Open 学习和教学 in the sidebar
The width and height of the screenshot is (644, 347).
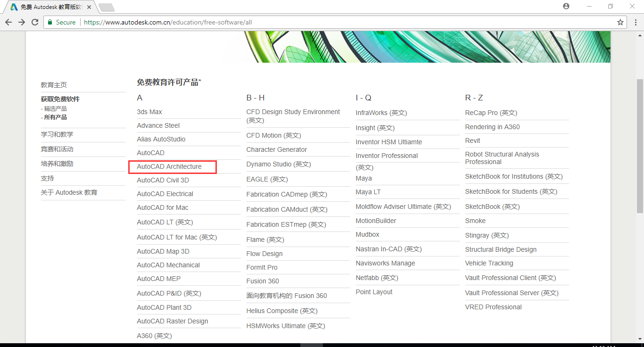point(57,134)
